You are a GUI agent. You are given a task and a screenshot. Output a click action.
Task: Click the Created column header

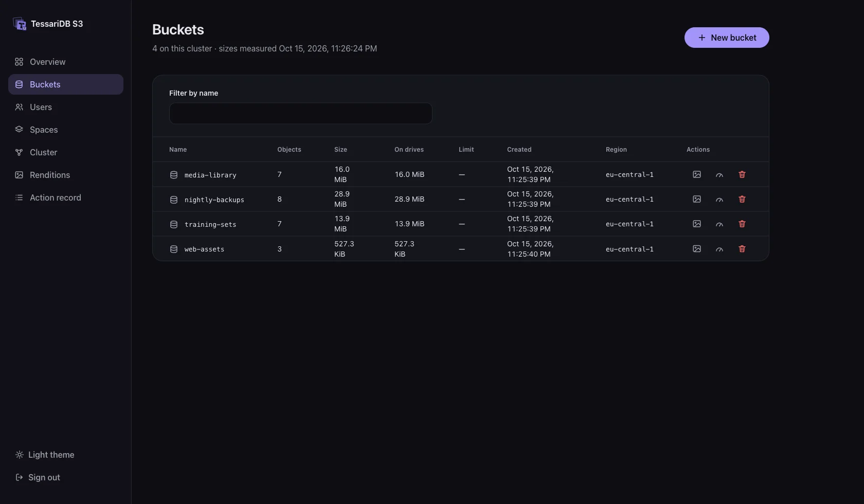pos(519,150)
